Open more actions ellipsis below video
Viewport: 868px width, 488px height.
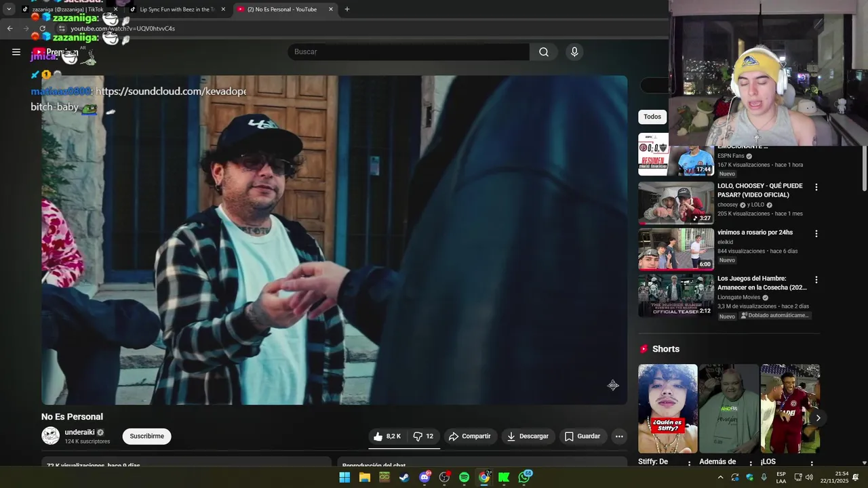point(619,436)
